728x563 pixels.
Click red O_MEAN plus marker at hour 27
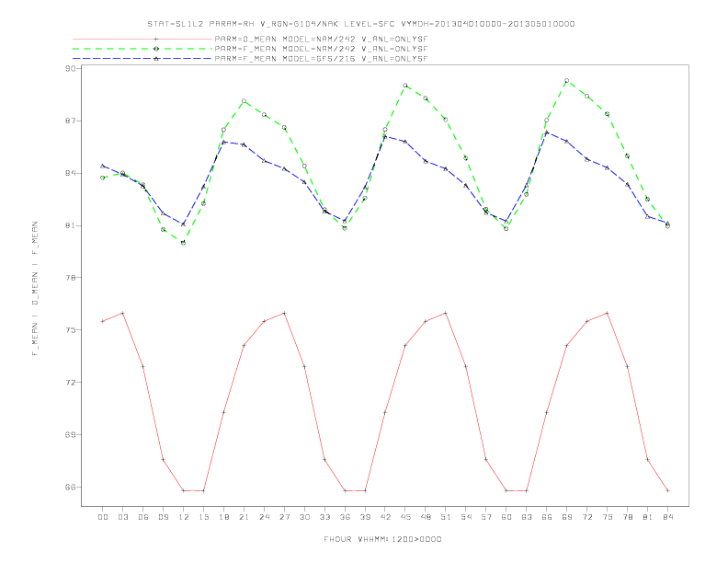point(284,313)
